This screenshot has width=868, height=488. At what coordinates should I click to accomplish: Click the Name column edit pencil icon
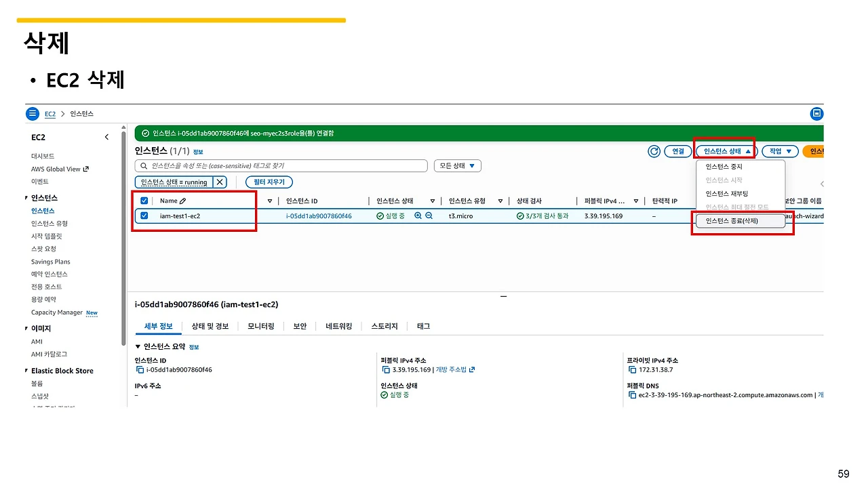coord(182,201)
